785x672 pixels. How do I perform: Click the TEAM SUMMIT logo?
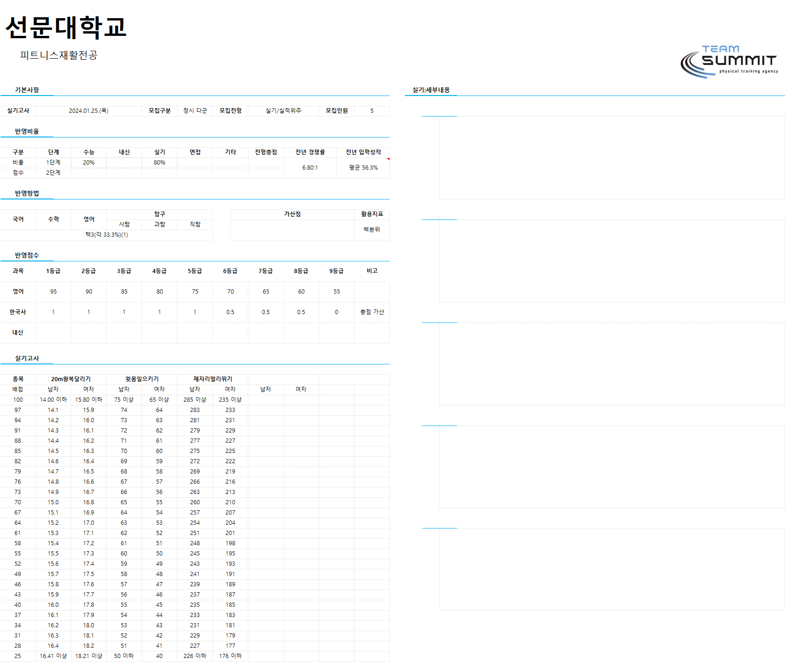tap(730, 62)
